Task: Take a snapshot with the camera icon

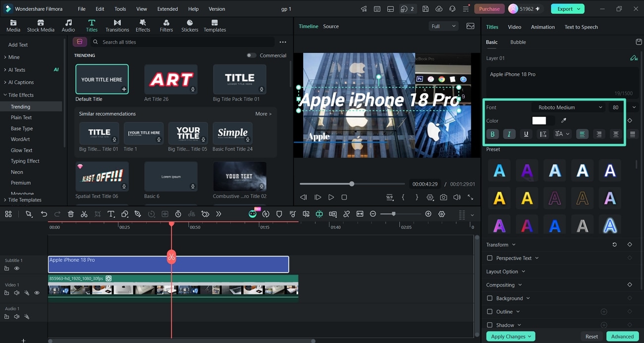Action: (x=443, y=197)
